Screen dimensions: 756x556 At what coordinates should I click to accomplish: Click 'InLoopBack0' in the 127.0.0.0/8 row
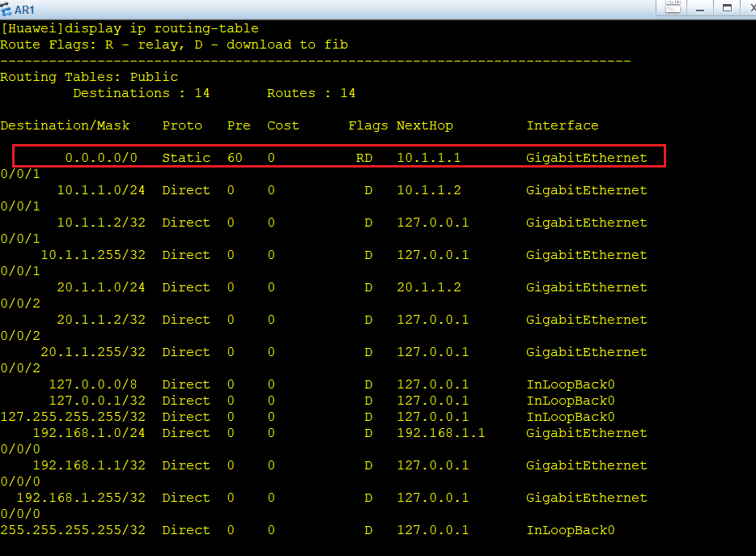click(x=571, y=384)
